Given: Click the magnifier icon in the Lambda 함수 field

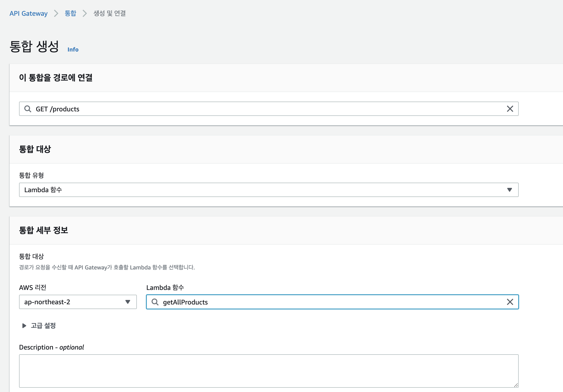Looking at the screenshot, I should [x=155, y=302].
